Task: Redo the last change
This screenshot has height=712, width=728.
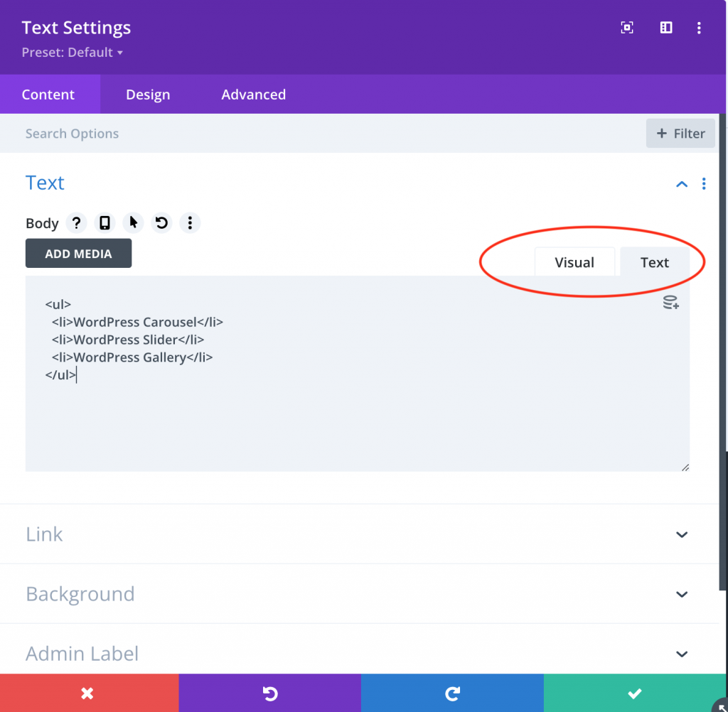Action: [x=452, y=693]
